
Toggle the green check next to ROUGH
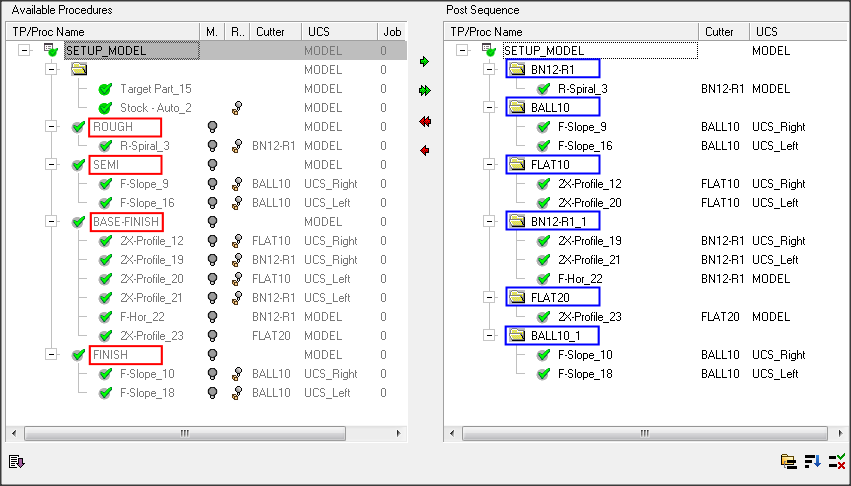tap(79, 127)
